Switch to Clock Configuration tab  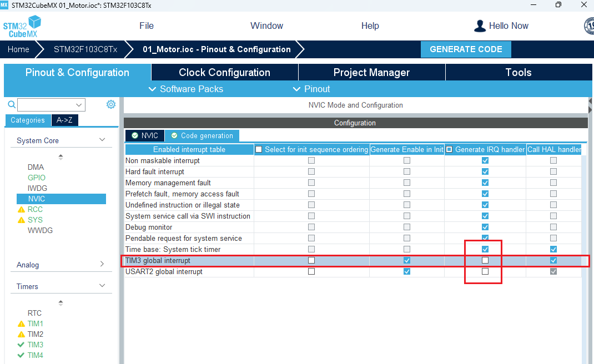coord(224,73)
